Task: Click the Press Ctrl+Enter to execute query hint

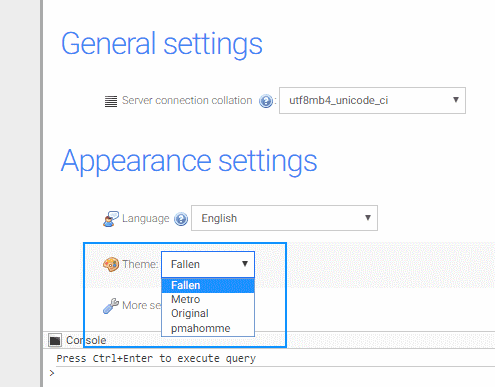Action: click(x=156, y=358)
